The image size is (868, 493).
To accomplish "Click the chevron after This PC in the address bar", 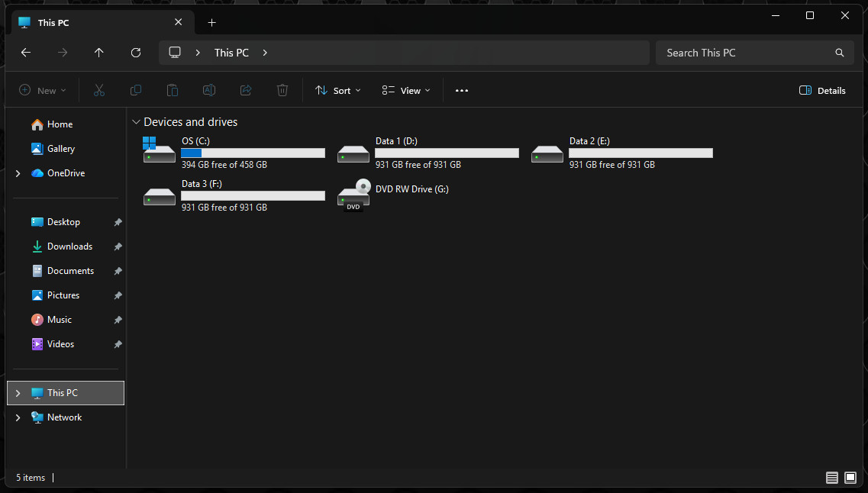I will (x=265, y=53).
